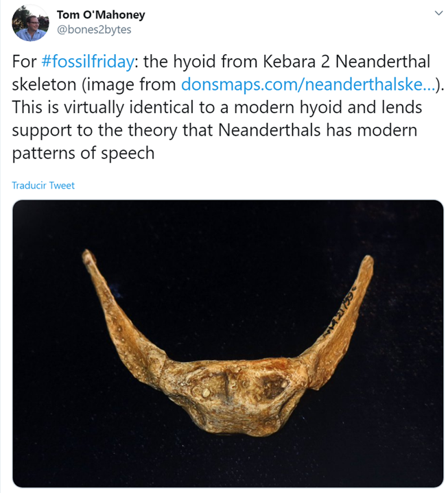The width and height of the screenshot is (448, 493).
Task: Click Tom O'Mahoney's profile avatar
Action: (x=30, y=23)
